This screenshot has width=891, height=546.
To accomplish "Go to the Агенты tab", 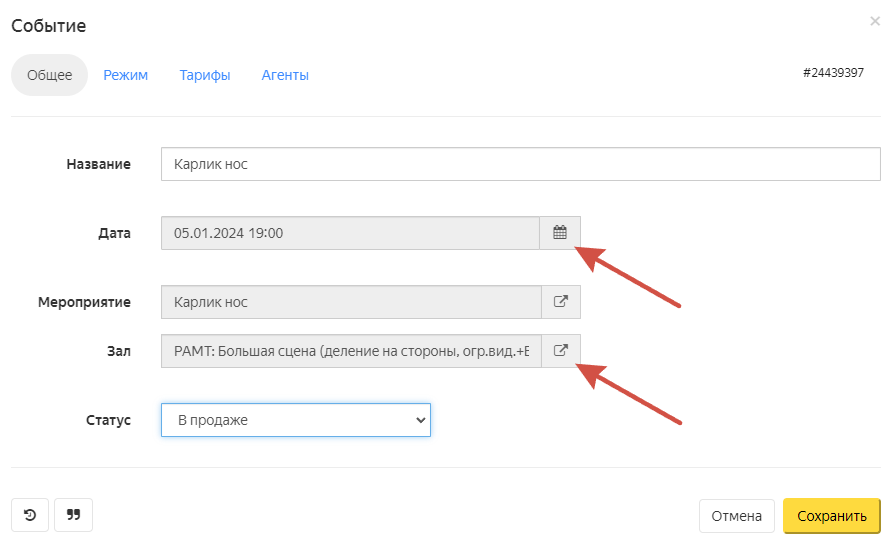I will (285, 75).
